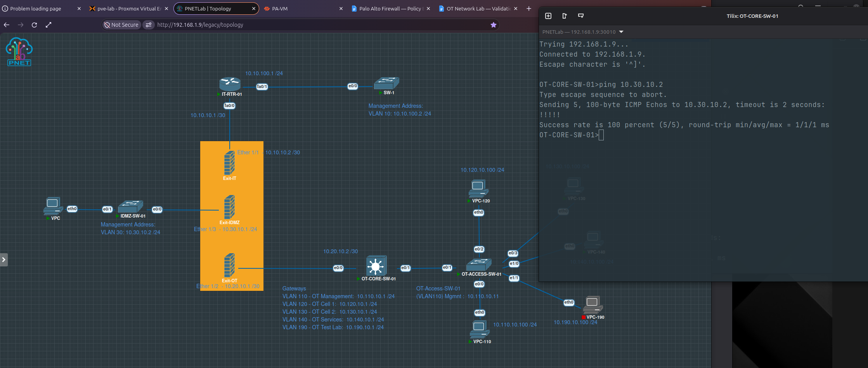Click the PNETLab cloud logo
Image resolution: width=868 pixels, height=368 pixels.
pos(19,52)
